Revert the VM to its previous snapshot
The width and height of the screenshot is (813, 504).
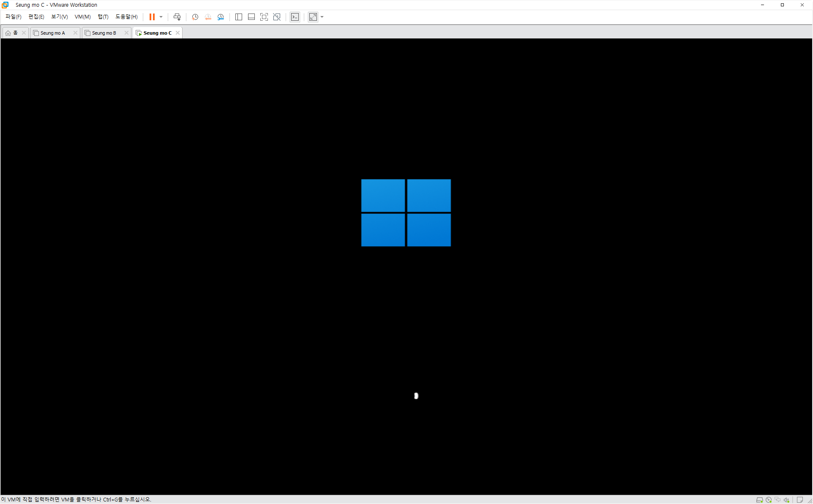208,17
